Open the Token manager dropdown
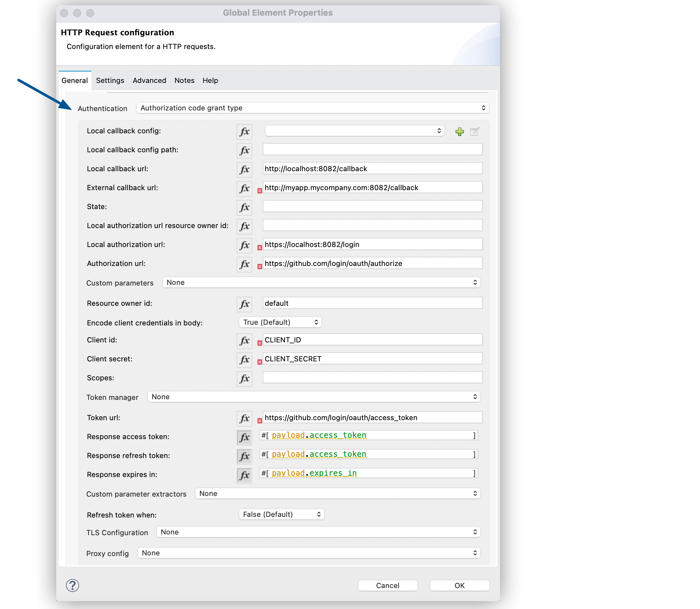 point(313,397)
